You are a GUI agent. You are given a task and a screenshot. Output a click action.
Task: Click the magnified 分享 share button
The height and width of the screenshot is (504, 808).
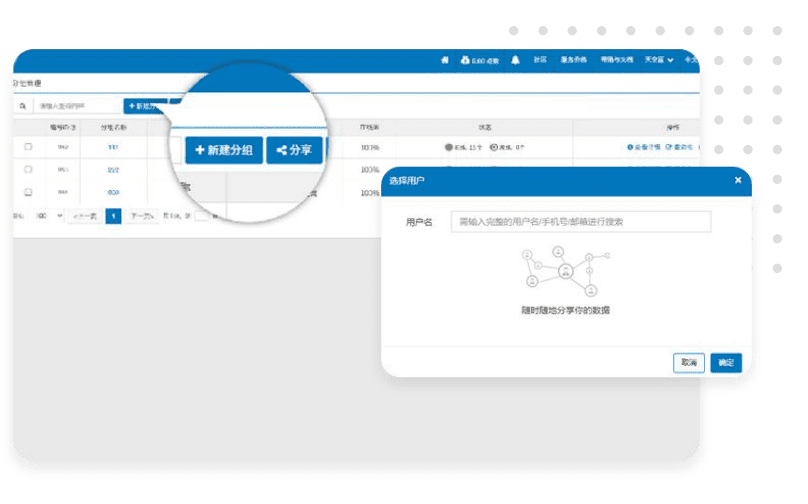[x=294, y=150]
